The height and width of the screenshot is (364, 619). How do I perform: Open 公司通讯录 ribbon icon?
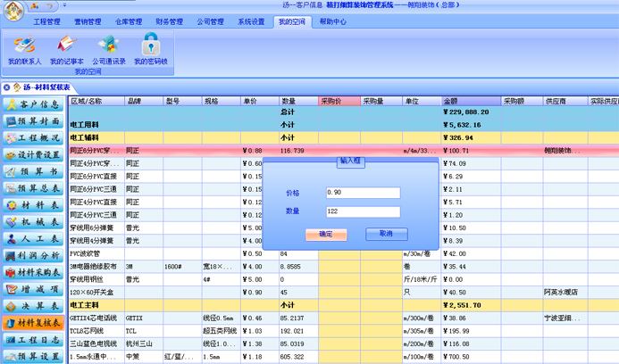109,51
